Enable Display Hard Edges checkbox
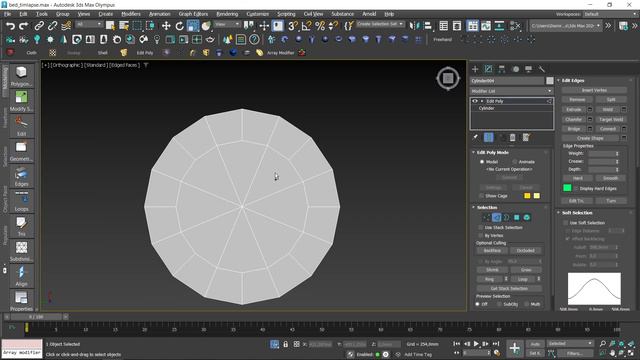The width and height of the screenshot is (640, 360). 576,189
